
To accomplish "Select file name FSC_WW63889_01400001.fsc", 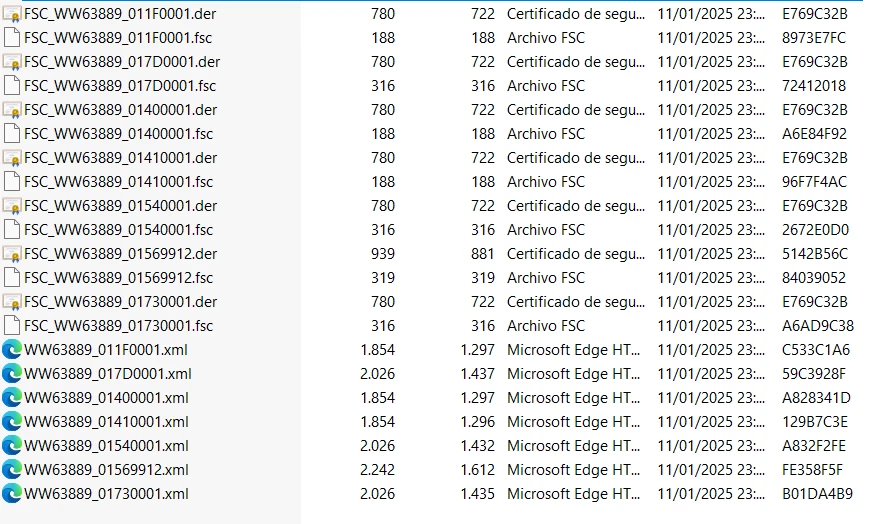I will click(x=118, y=134).
